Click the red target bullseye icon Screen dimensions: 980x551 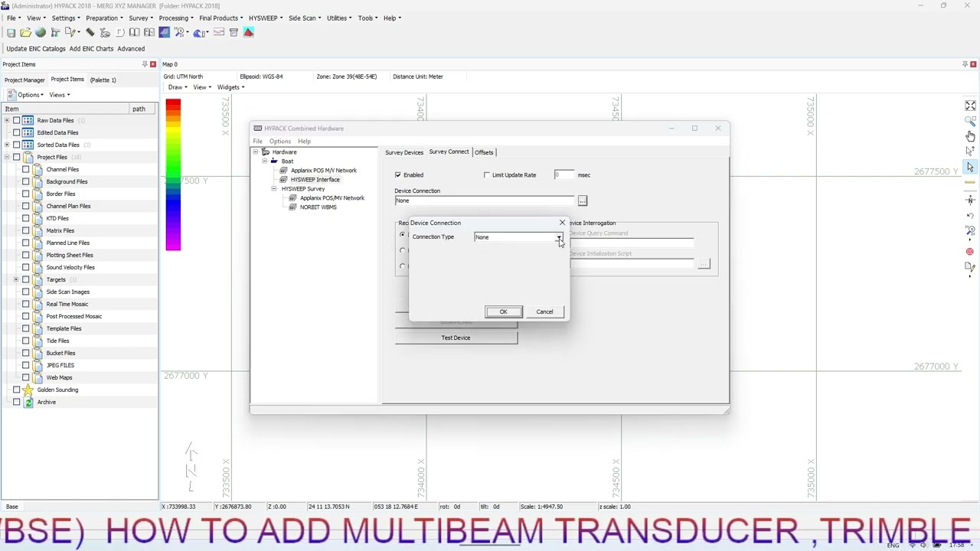point(970,251)
